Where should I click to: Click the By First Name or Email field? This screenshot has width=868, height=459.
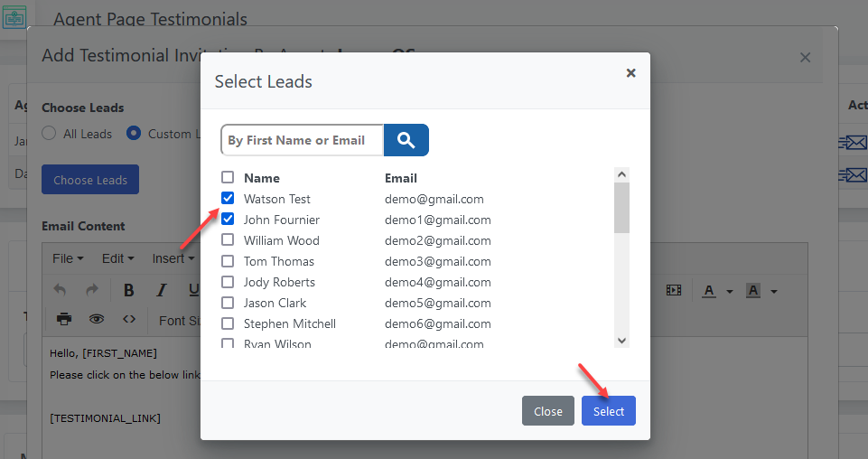coord(302,140)
